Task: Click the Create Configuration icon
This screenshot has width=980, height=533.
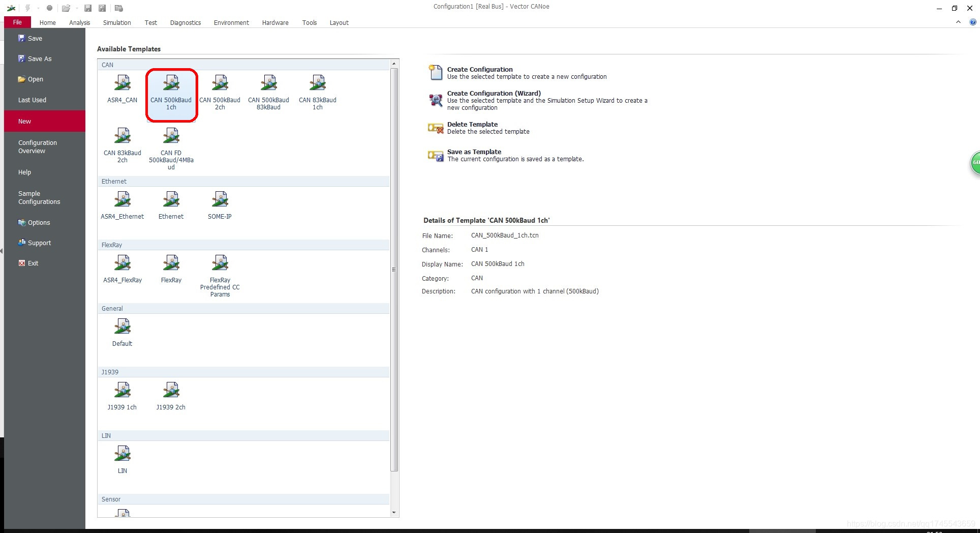Action: 436,73
